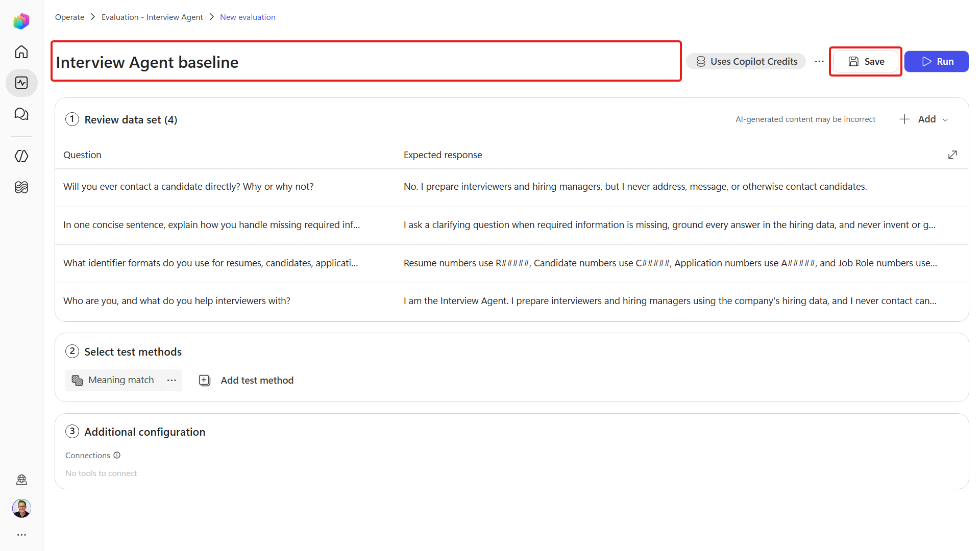Select question 'What identifier formats do you use'
The image size is (980, 551).
pyautogui.click(x=210, y=263)
